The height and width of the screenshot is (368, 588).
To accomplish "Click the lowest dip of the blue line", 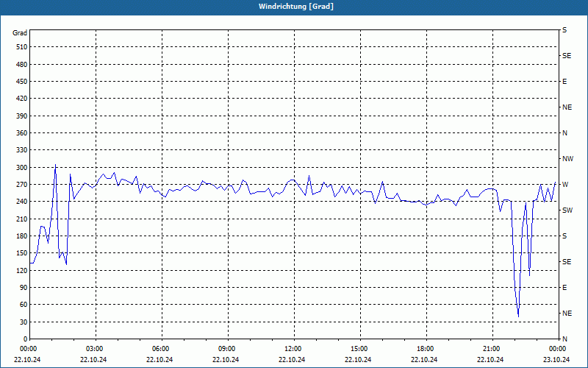I will click(x=519, y=316).
